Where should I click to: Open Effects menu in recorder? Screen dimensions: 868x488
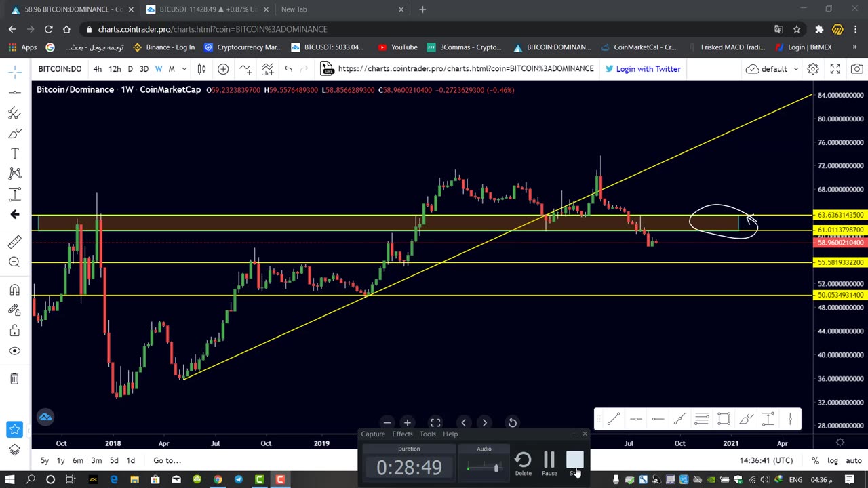pos(402,434)
